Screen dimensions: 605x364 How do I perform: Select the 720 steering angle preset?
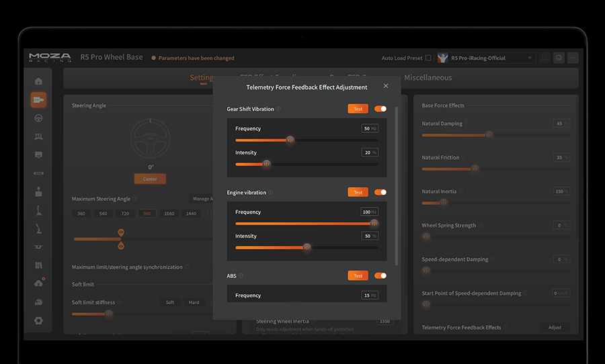[125, 214]
